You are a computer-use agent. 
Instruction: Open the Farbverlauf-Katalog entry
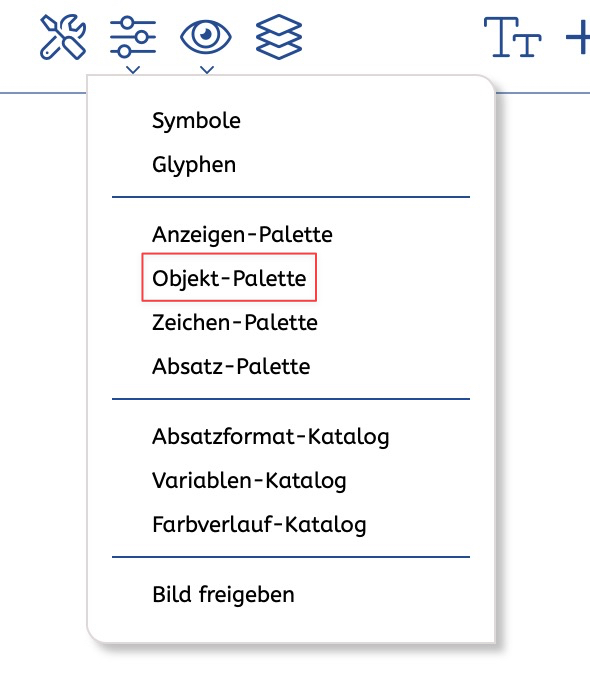pyautogui.click(x=259, y=525)
